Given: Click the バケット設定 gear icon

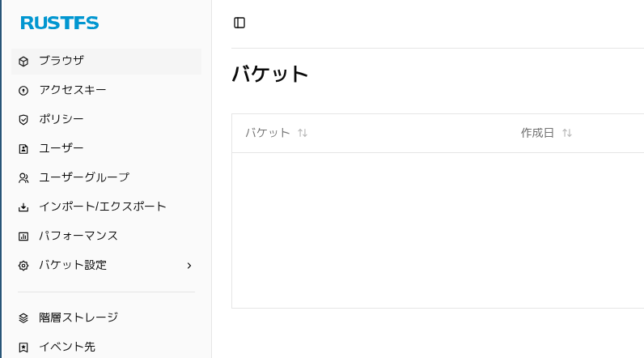Looking at the screenshot, I should pos(23,266).
